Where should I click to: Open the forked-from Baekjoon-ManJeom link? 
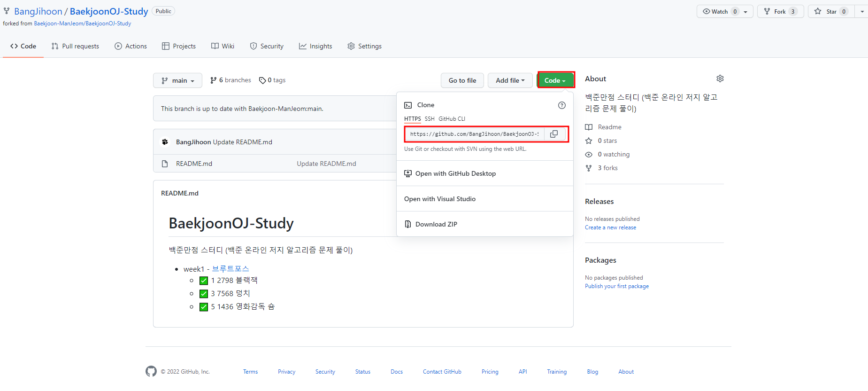pos(82,23)
